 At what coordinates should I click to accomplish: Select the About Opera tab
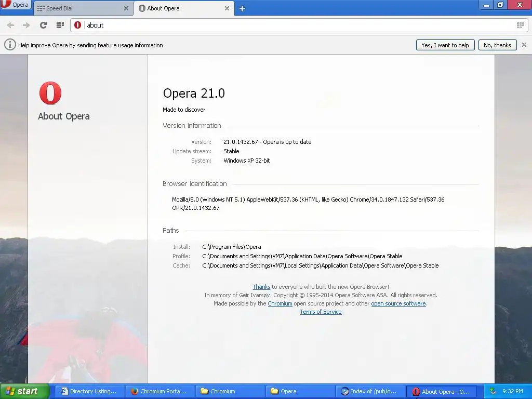183,8
